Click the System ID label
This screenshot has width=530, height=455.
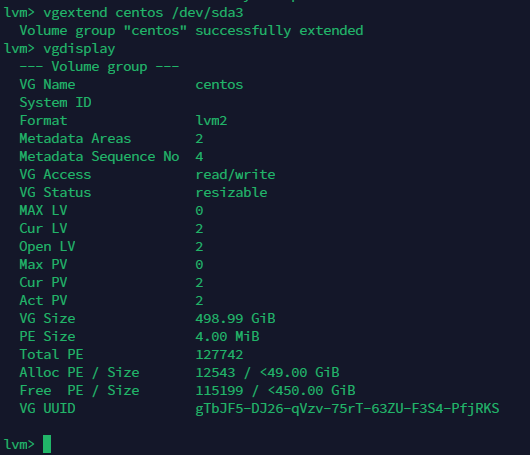(x=55, y=103)
